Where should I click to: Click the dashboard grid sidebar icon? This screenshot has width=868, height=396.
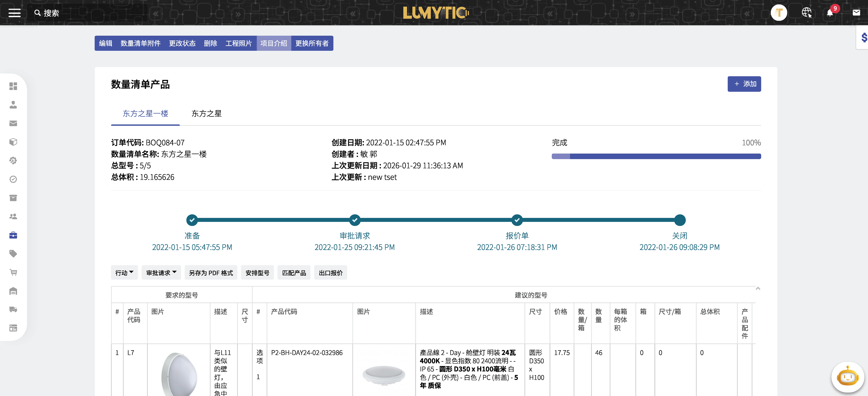point(13,86)
